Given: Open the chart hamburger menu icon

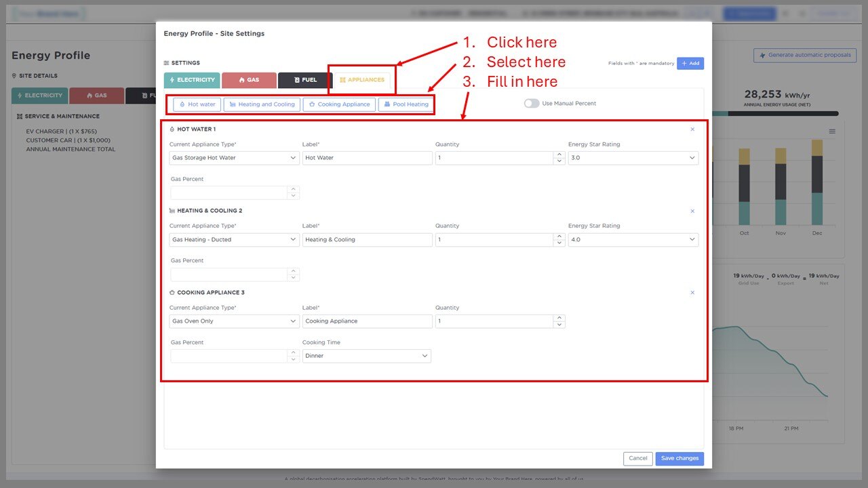Looking at the screenshot, I should point(832,131).
